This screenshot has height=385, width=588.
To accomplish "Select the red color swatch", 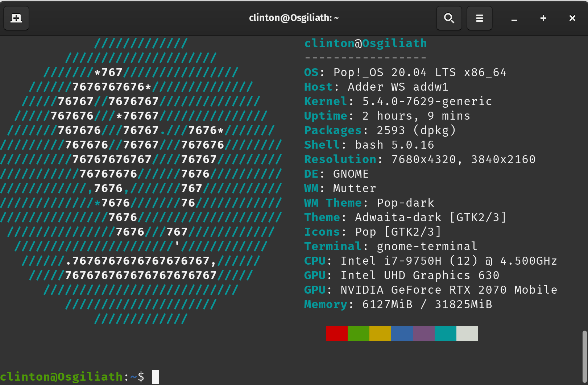I will coord(337,333).
